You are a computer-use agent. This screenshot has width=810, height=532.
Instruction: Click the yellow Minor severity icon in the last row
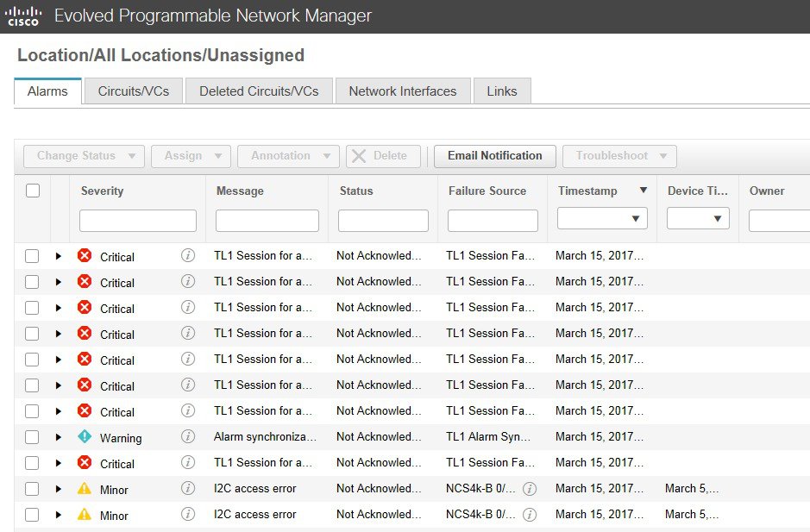coord(85,514)
